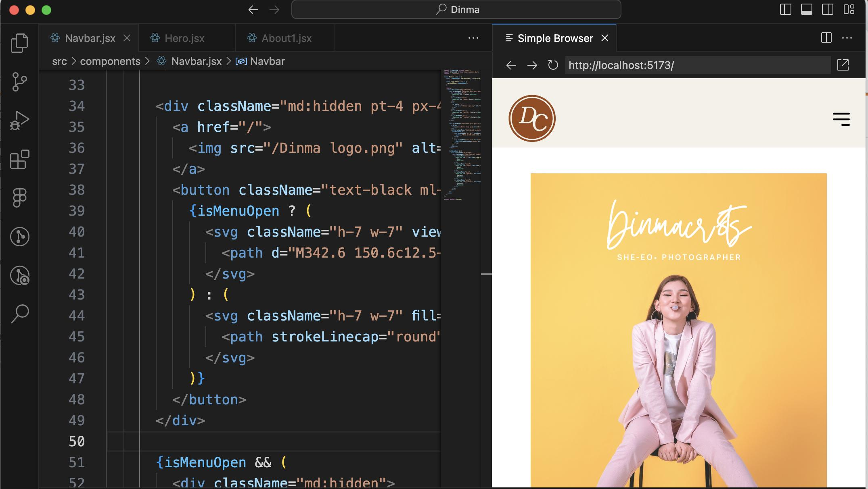Open the Run and Debug view
This screenshot has width=868, height=489.
[x=19, y=119]
